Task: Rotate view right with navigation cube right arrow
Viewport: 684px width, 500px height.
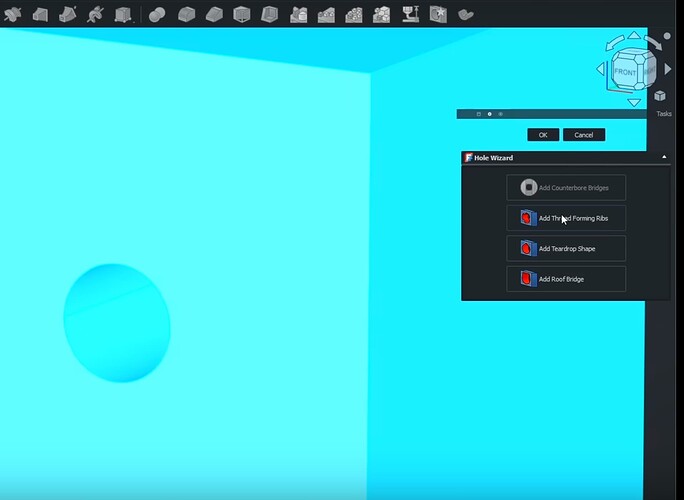Action: (x=668, y=69)
